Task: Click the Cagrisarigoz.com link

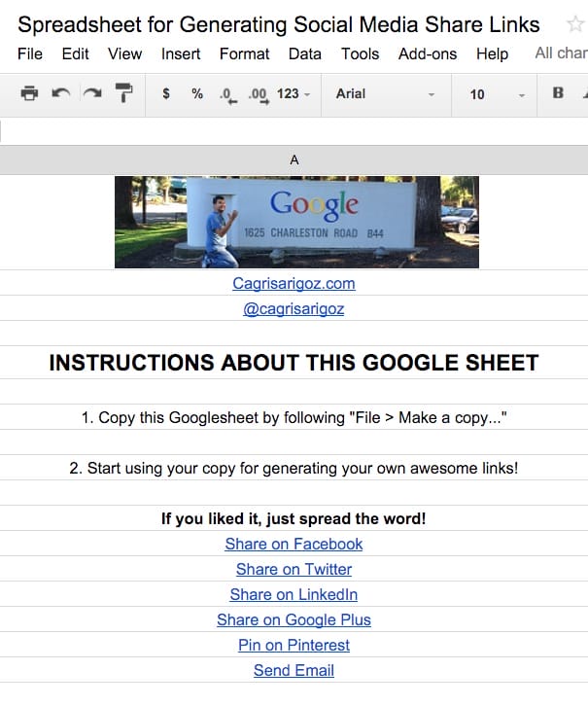Action: pyautogui.click(x=294, y=283)
